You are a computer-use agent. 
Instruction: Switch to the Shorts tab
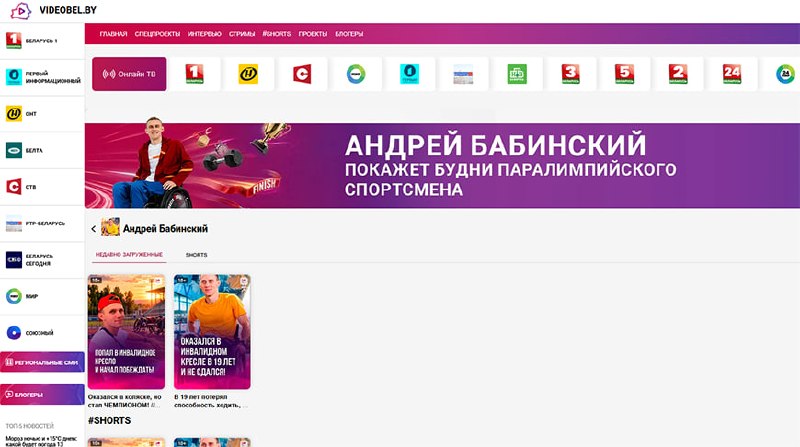(x=196, y=255)
